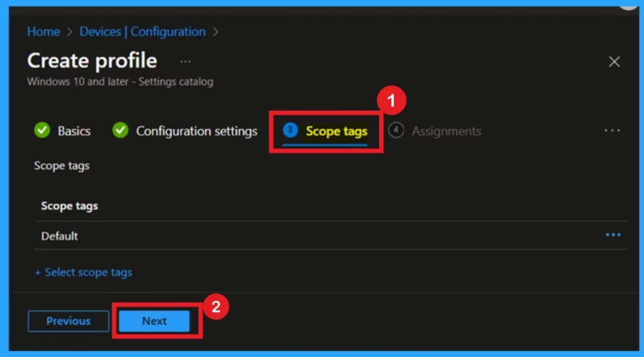This screenshot has height=357, width=644.
Task: Close the Create profile pane
Action: pos(614,62)
